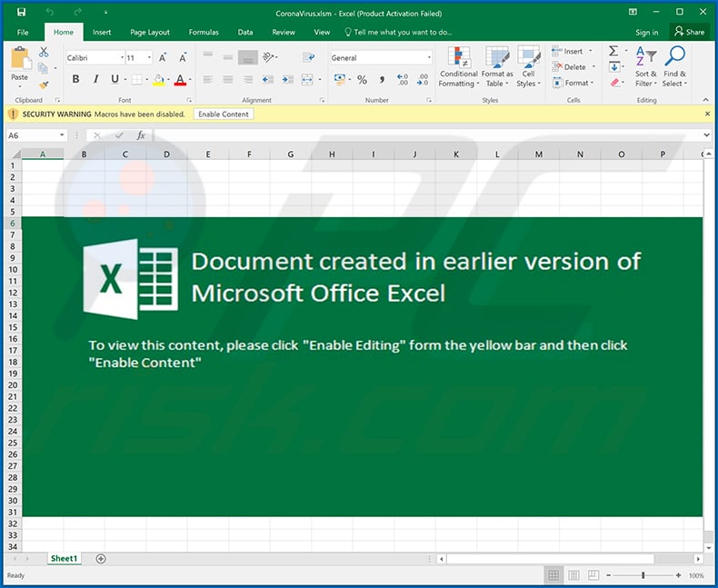The width and height of the screenshot is (718, 588).
Task: Click the Merge & Center icon
Action: click(307, 80)
